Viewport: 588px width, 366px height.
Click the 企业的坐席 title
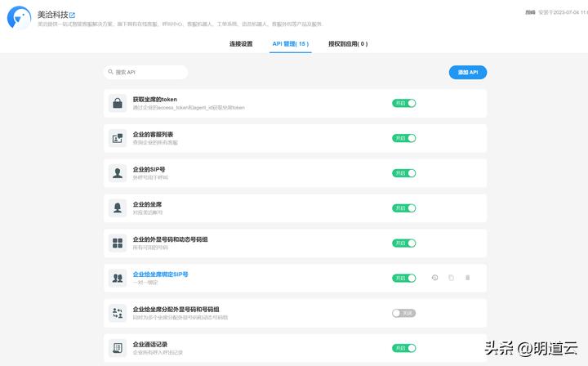147,204
